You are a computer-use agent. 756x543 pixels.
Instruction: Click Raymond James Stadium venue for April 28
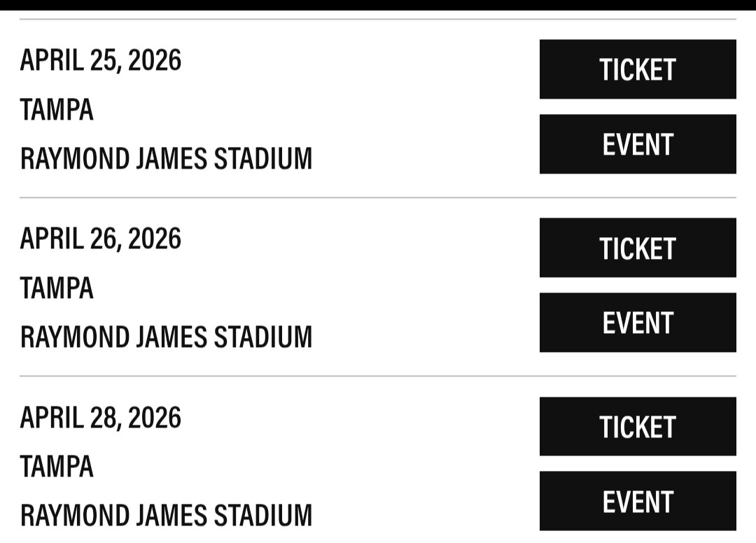(166, 516)
